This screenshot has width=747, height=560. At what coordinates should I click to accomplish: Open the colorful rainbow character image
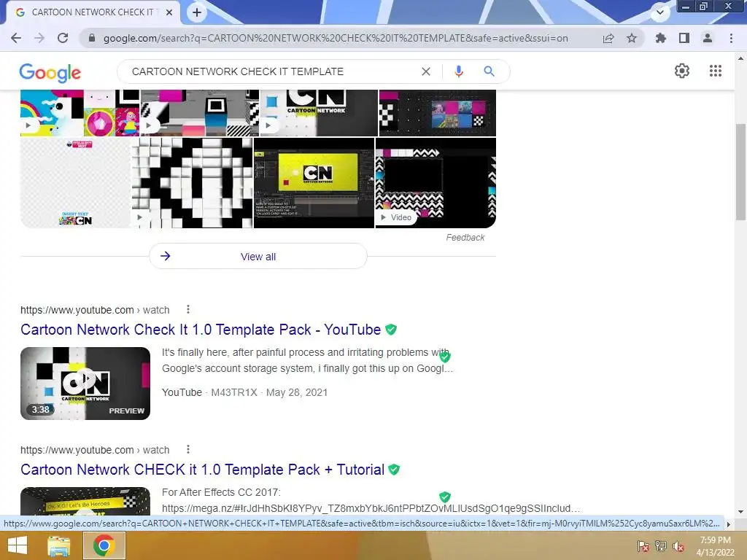(x=80, y=113)
